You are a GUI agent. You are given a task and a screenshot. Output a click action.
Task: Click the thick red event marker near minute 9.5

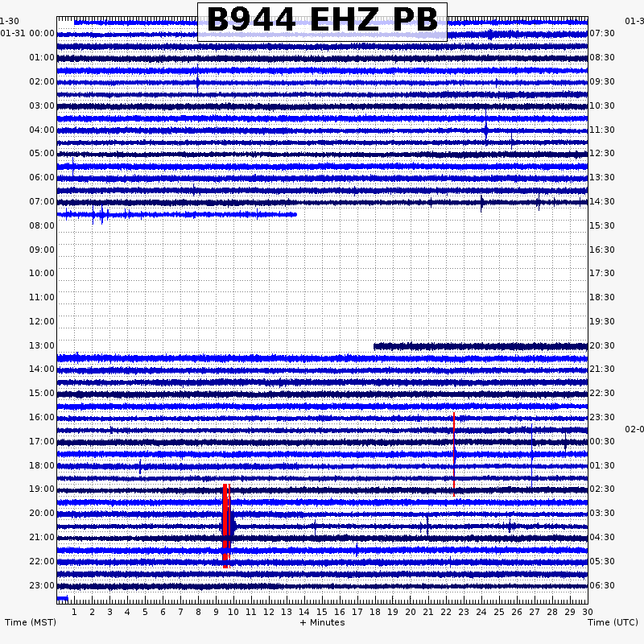[226, 526]
